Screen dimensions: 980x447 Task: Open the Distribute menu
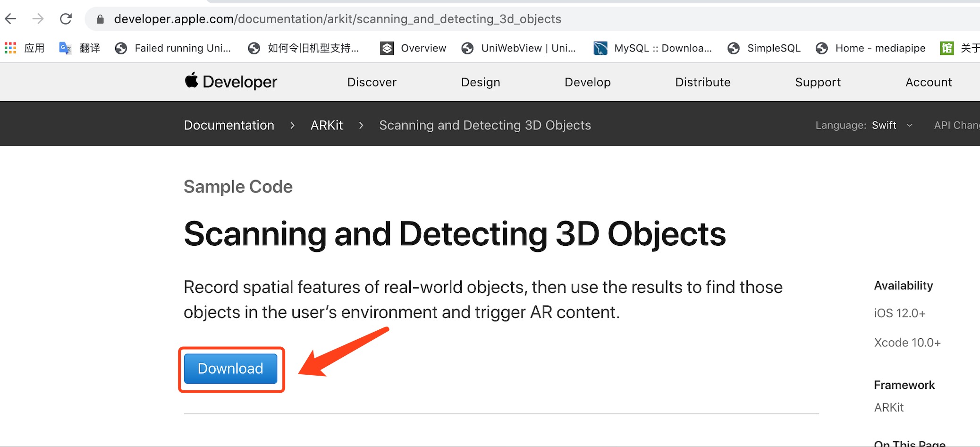tap(703, 82)
